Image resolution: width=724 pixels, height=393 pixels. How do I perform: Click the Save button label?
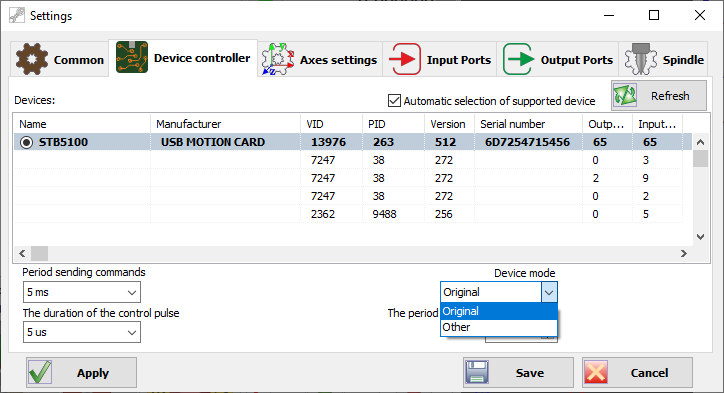530,373
